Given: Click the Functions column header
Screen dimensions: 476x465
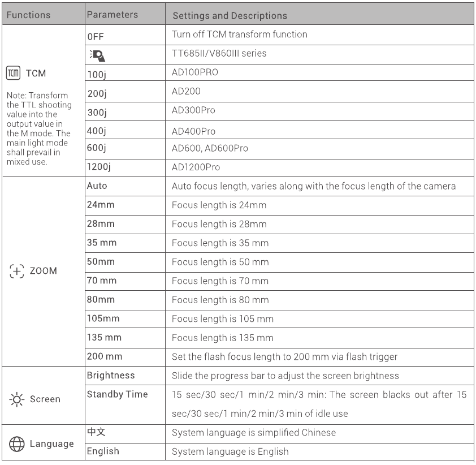Looking at the screenshot, I should (28, 15).
